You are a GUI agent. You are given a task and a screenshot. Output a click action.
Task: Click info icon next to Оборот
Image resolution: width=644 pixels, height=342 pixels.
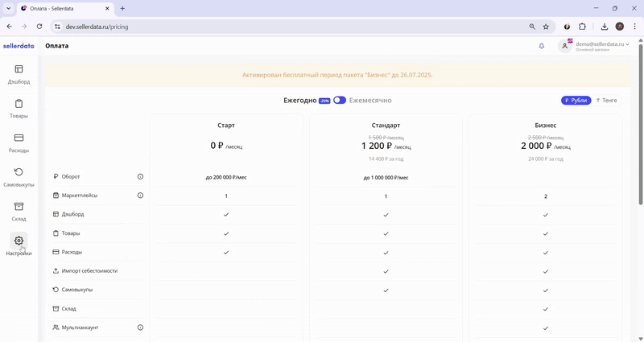click(x=140, y=177)
